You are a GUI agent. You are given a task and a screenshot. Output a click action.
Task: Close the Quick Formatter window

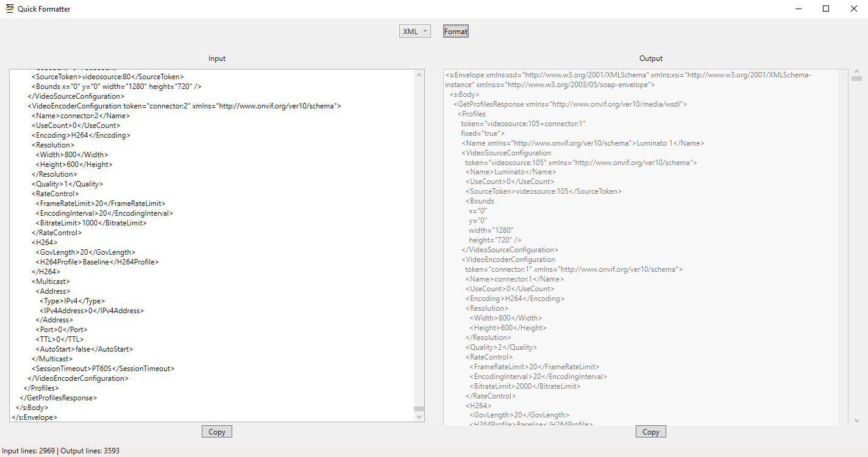(854, 9)
